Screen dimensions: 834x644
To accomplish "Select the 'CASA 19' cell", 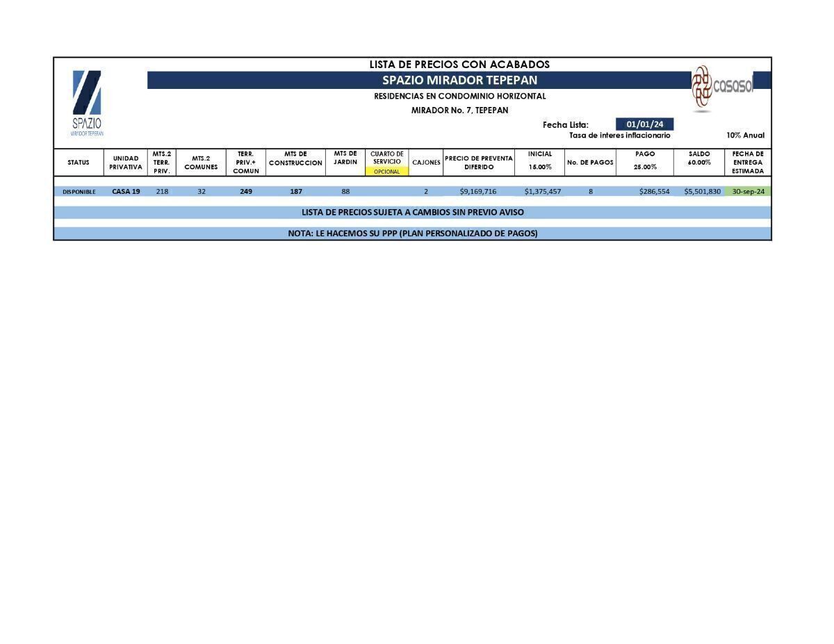I will tap(126, 191).
